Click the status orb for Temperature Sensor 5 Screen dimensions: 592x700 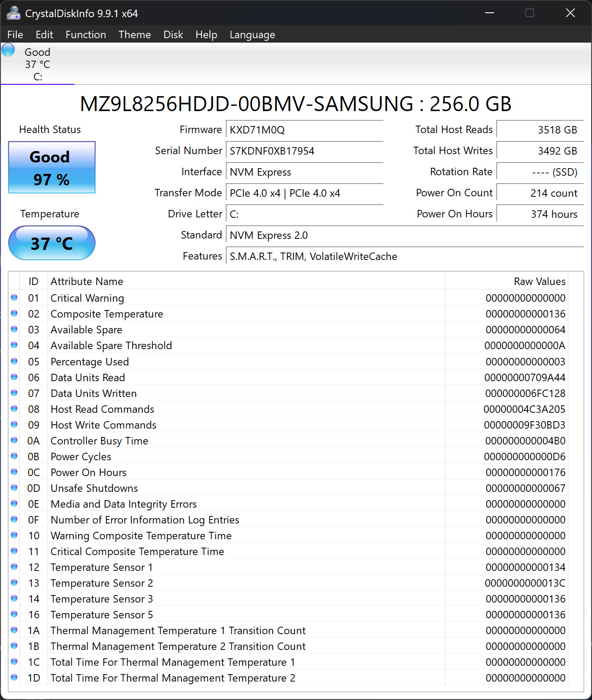coord(14,614)
